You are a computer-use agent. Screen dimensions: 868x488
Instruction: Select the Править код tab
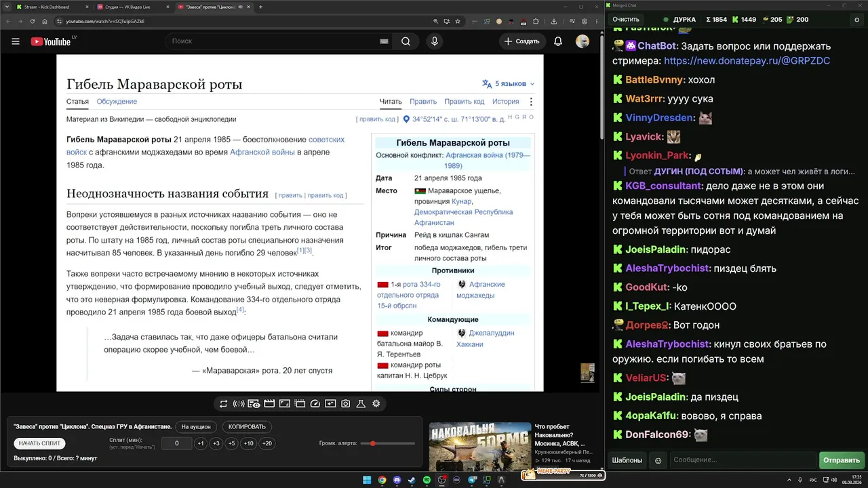[465, 102]
